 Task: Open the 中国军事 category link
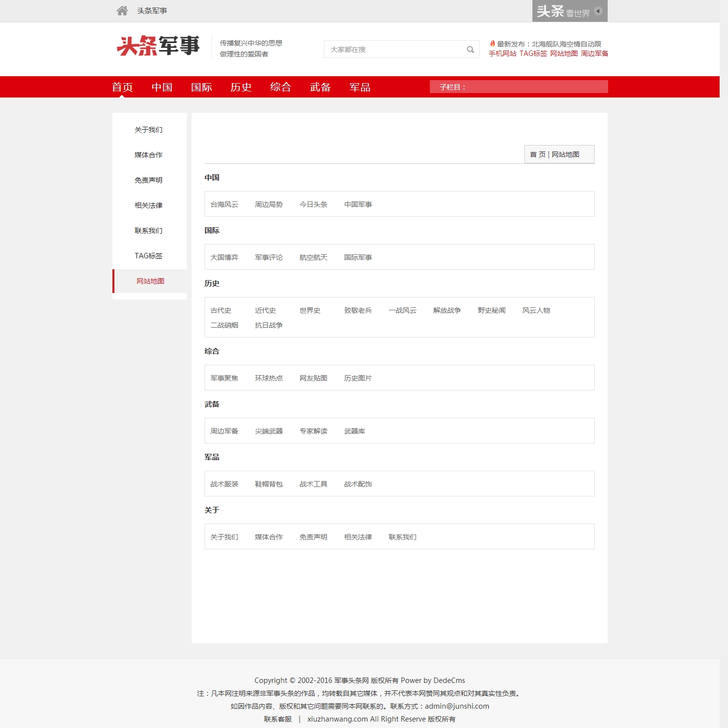(x=358, y=204)
